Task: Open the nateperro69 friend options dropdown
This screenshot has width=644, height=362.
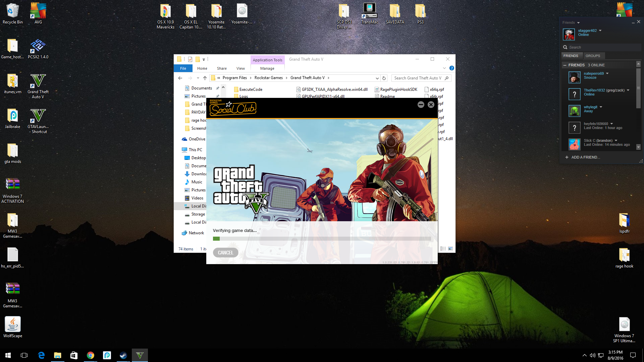Action: pos(607,73)
